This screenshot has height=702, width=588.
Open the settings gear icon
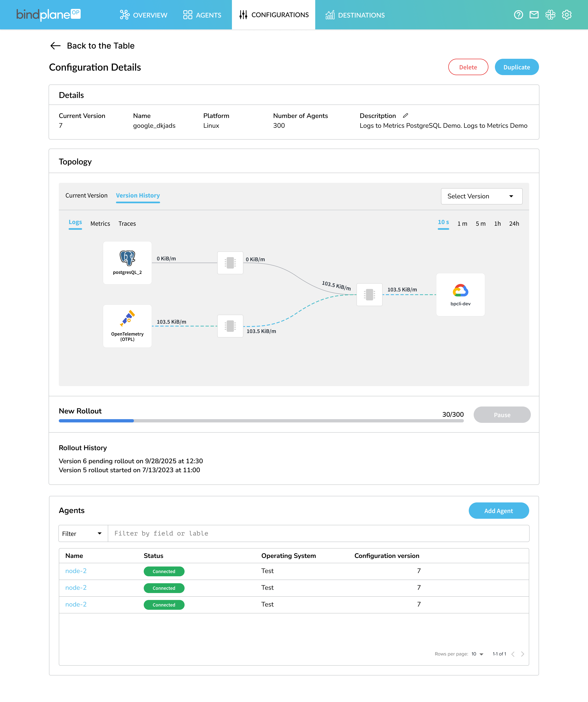click(x=567, y=15)
